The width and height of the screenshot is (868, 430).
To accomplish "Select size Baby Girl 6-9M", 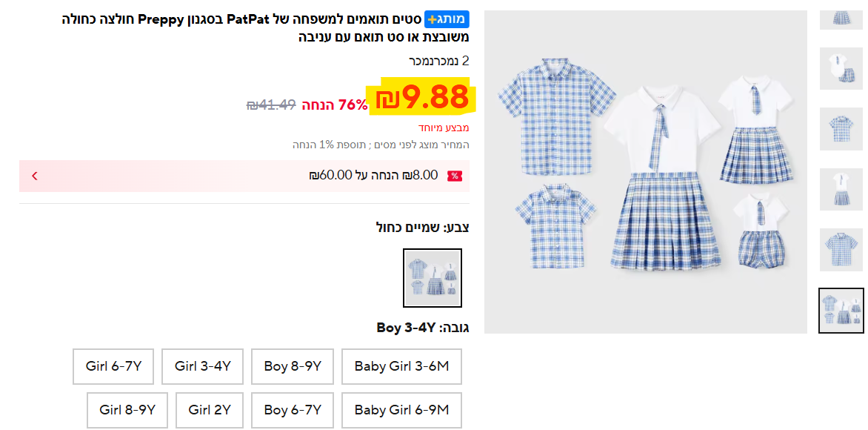I will 401,410.
